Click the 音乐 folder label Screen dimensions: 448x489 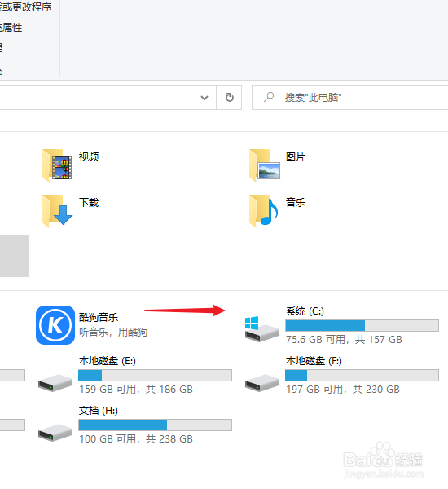coord(296,203)
